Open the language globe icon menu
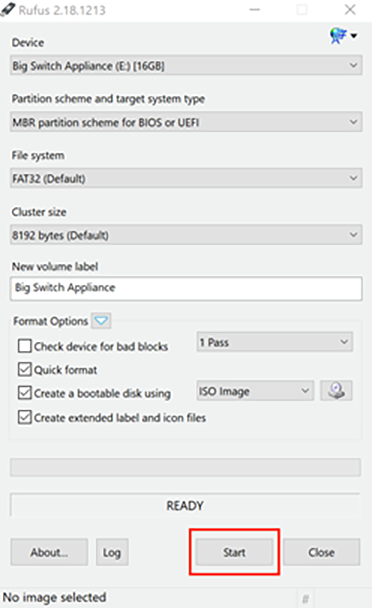The height and width of the screenshot is (608, 372). [343, 36]
